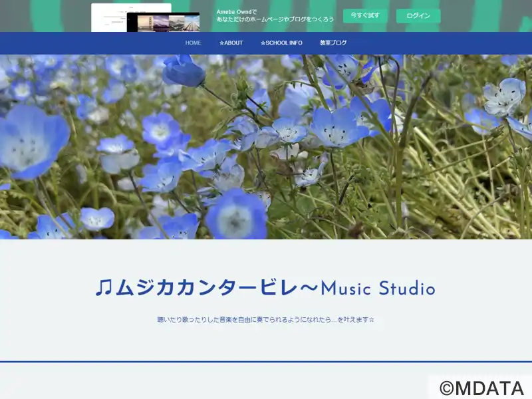Viewport: 532px width, 399px height.
Task: Click the star icon before ABOUT
Action: [222, 43]
